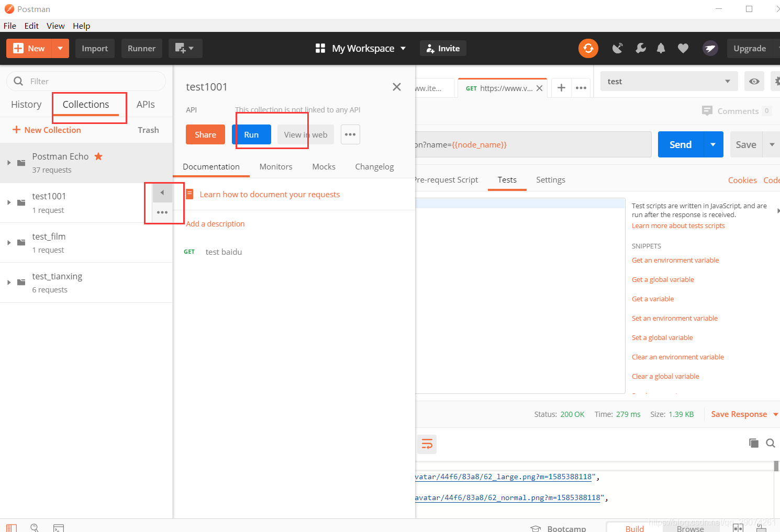The width and height of the screenshot is (780, 532).
Task: Open the Bootcamp graduation cap icon
Action: (536, 528)
